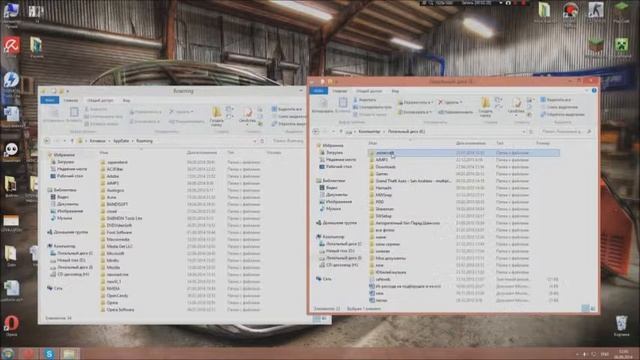Click Copy Path in Local Disk E ribbon
640x360 pixels.
tap(372, 107)
